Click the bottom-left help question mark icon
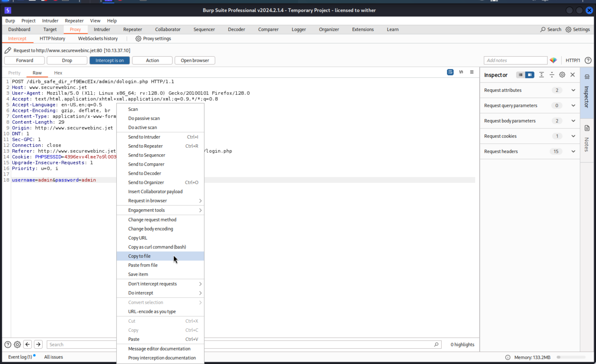This screenshot has width=596, height=364. 8,344
